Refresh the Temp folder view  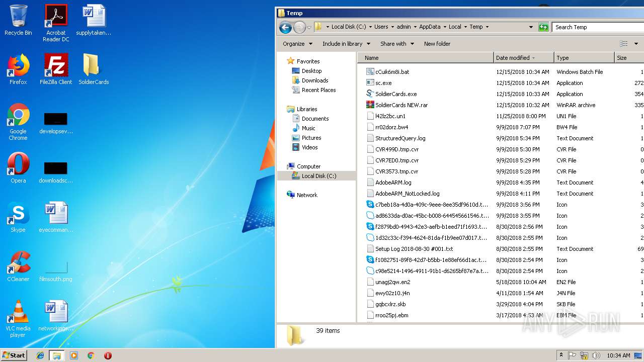[543, 27]
